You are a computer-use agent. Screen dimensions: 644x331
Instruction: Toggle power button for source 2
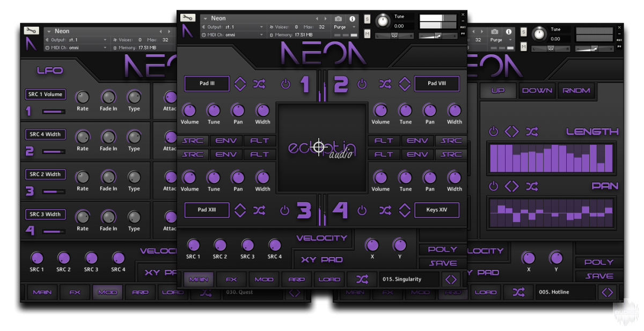[362, 84]
